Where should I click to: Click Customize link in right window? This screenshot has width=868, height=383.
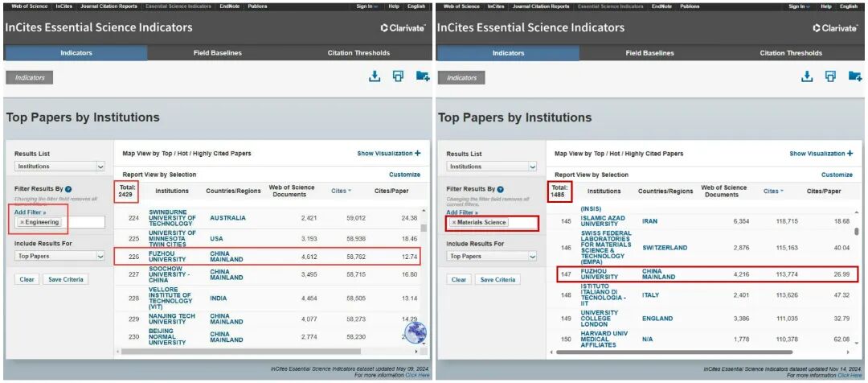(837, 175)
